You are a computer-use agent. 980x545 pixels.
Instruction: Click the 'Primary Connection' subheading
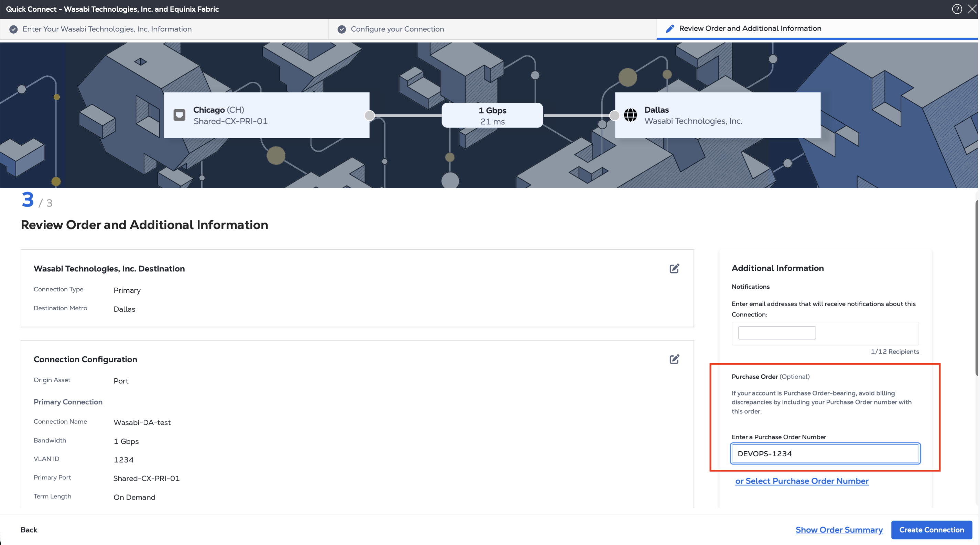point(68,402)
